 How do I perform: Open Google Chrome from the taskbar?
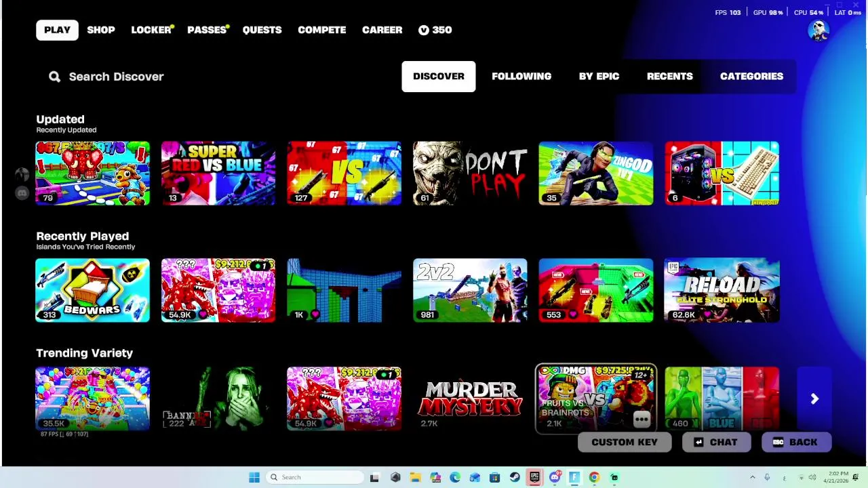(x=594, y=477)
